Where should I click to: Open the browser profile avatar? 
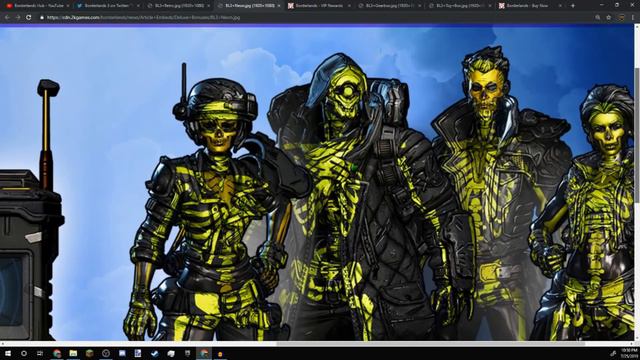(x=621, y=18)
